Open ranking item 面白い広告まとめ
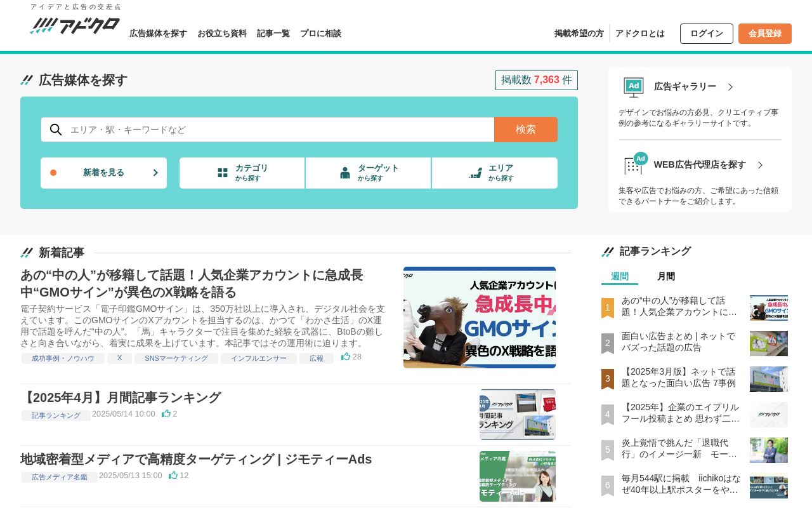Viewport: 812px width, 508px height. coord(679,342)
